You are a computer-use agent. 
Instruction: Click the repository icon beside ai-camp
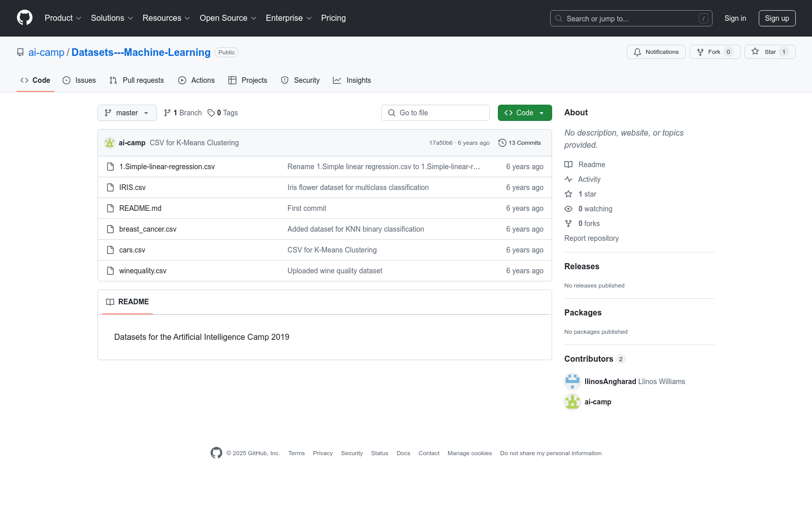coord(20,52)
